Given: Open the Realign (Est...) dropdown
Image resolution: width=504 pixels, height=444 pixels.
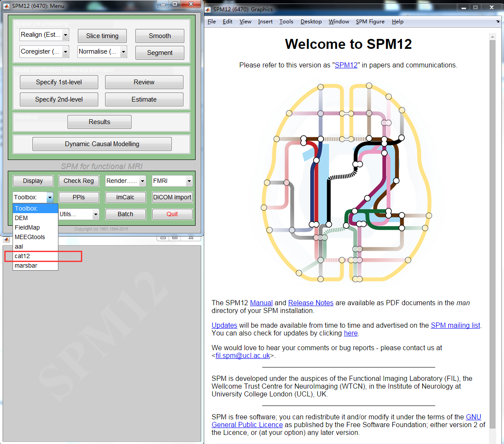Looking at the screenshot, I should pos(44,35).
